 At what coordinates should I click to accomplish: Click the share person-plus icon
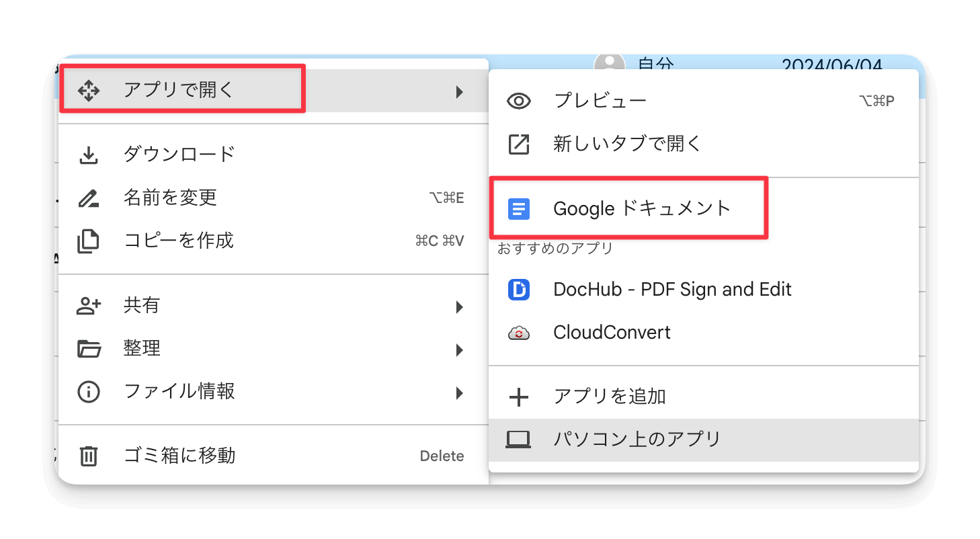89,306
